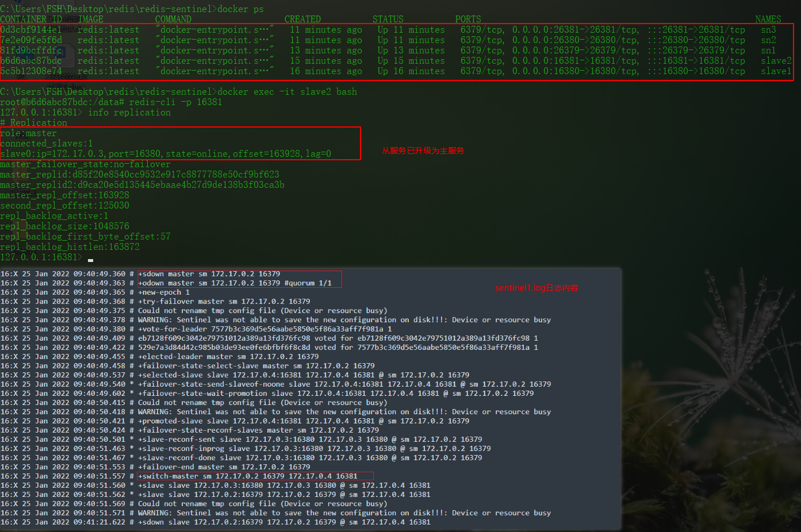Select "second_repl_offset:125030" line
The height and width of the screenshot is (532, 801).
tap(64, 206)
